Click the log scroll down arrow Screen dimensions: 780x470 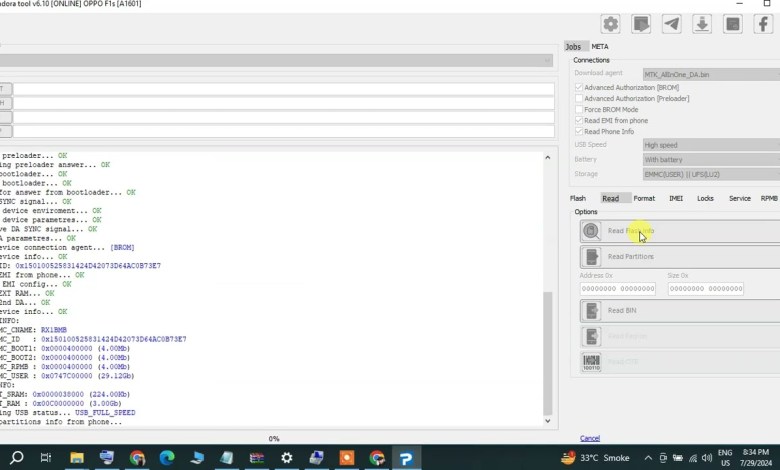548,421
